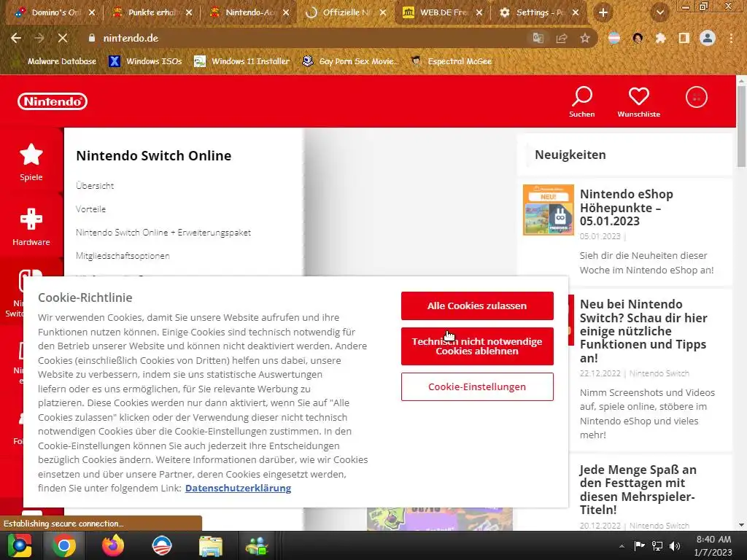Screen dimensions: 747x560
Task: Open Chrome three-dot menu
Action: pyautogui.click(x=731, y=38)
